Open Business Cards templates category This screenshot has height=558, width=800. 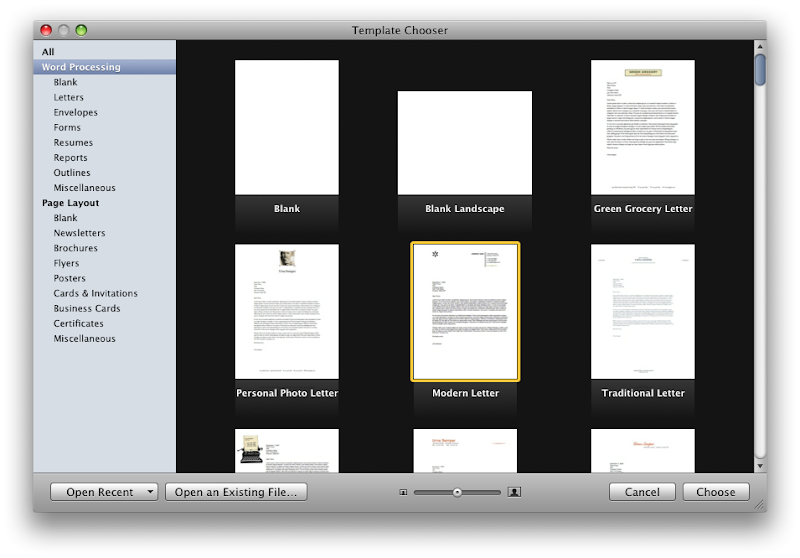87,309
